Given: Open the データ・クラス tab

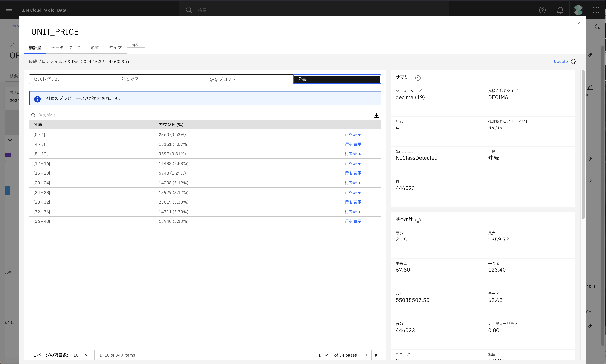Looking at the screenshot, I should (66, 48).
